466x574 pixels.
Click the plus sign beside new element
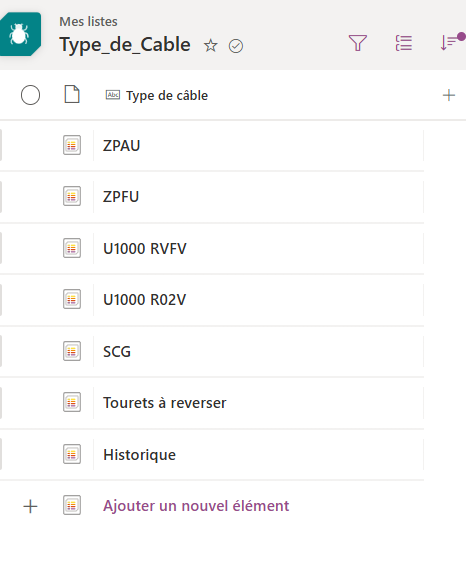pyautogui.click(x=30, y=507)
